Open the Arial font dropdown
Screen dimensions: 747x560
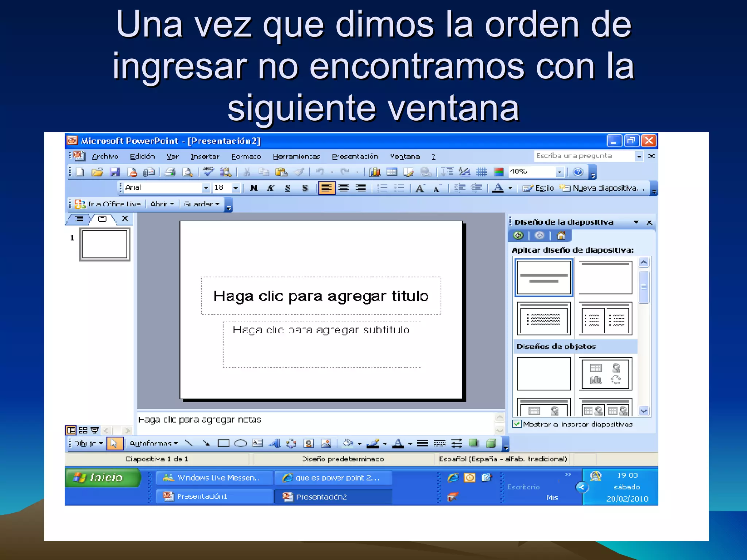click(206, 188)
